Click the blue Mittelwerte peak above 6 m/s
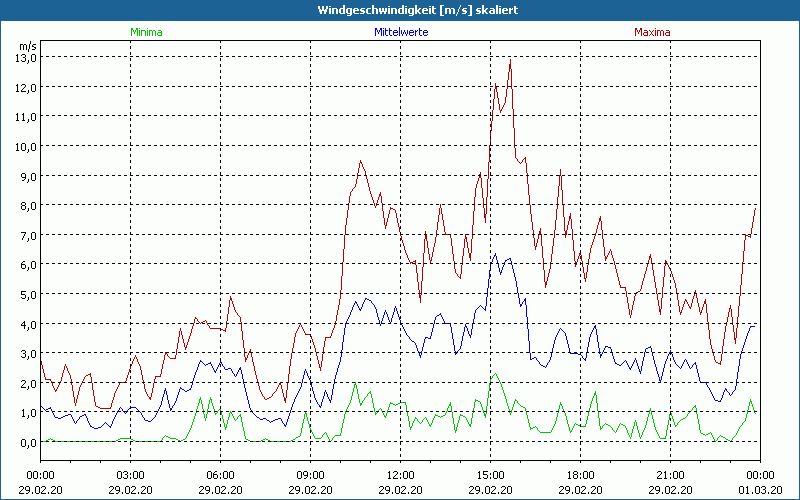 click(495, 254)
